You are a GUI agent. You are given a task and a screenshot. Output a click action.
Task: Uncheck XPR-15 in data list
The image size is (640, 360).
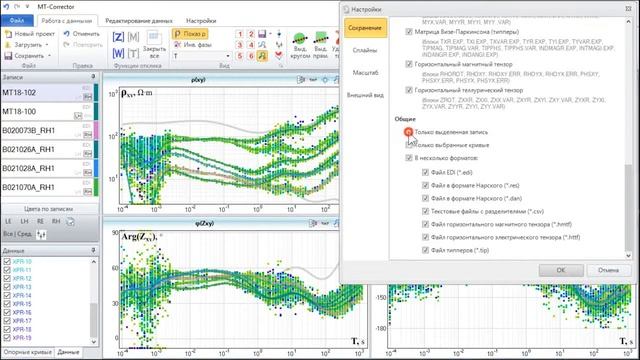click(7, 304)
